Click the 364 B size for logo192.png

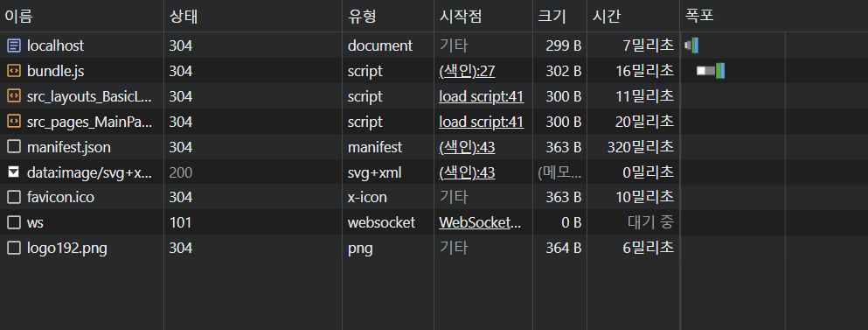point(564,248)
